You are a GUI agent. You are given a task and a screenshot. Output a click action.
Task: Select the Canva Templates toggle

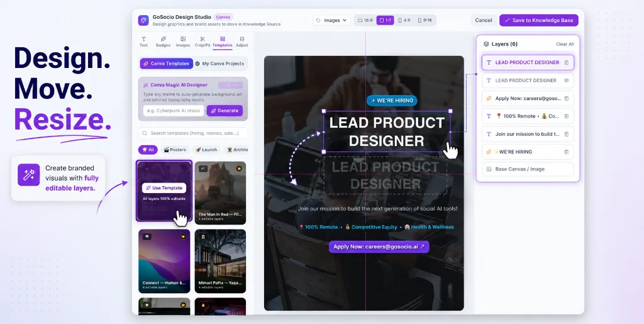(x=166, y=64)
